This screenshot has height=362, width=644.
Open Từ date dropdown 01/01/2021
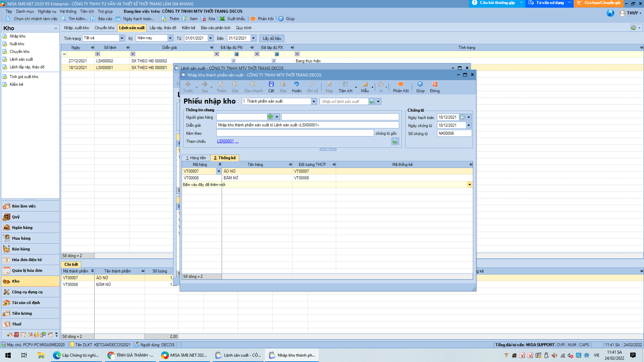point(210,38)
